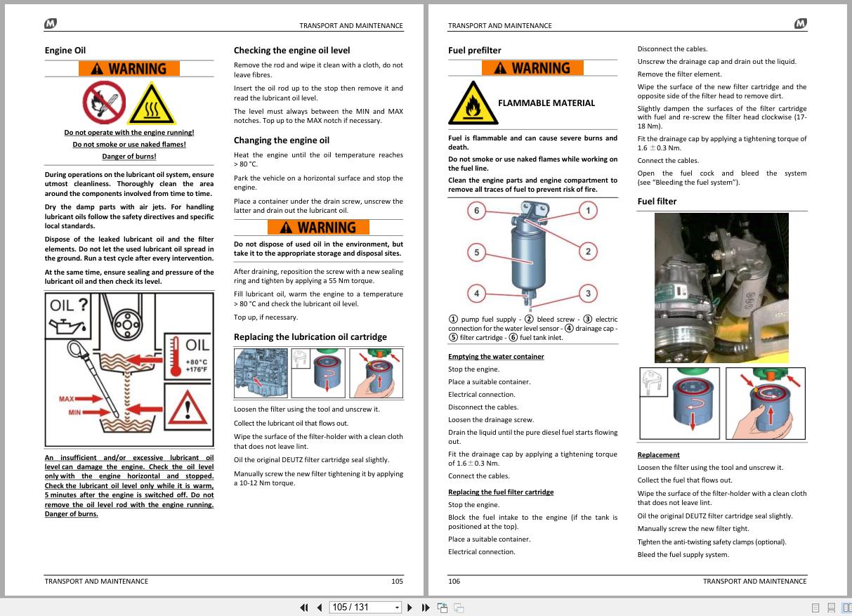Switch to two-page facing layout

click(x=846, y=608)
